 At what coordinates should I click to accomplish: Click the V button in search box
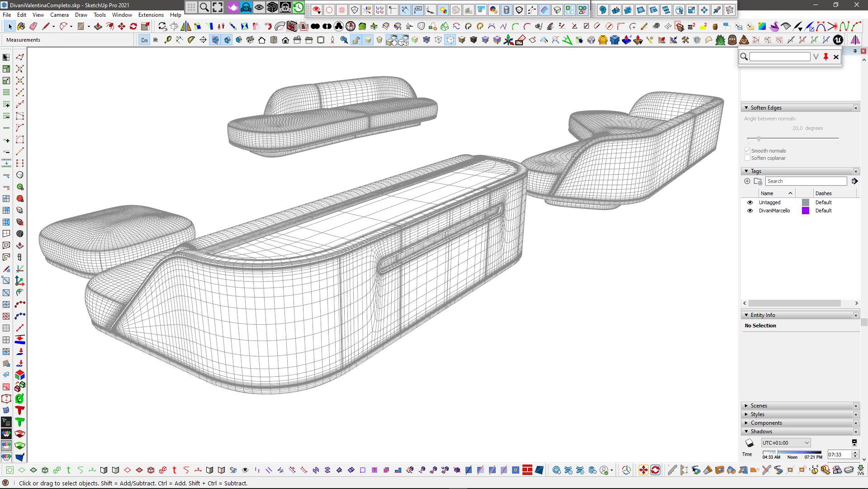(x=816, y=57)
